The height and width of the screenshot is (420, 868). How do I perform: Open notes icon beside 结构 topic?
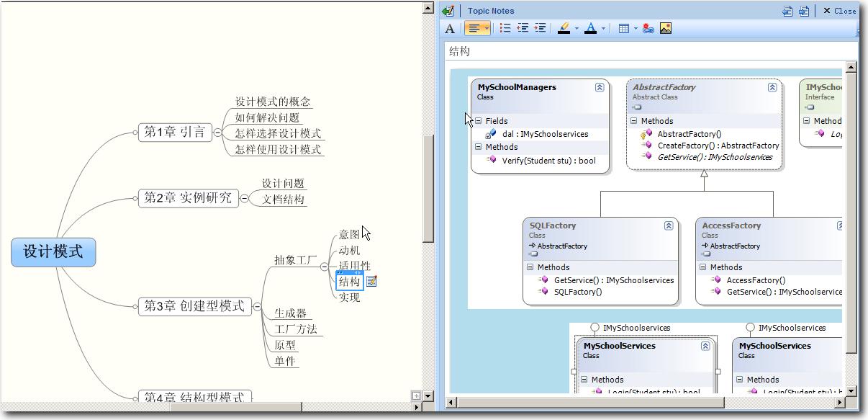(371, 282)
